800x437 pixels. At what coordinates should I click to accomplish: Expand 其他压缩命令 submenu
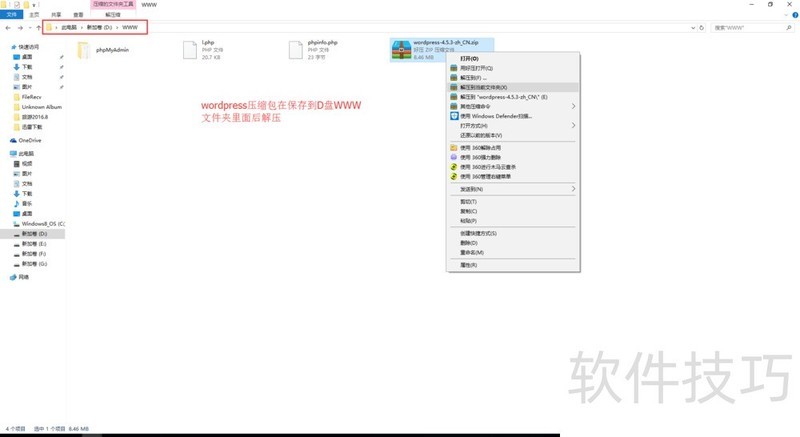click(513, 107)
